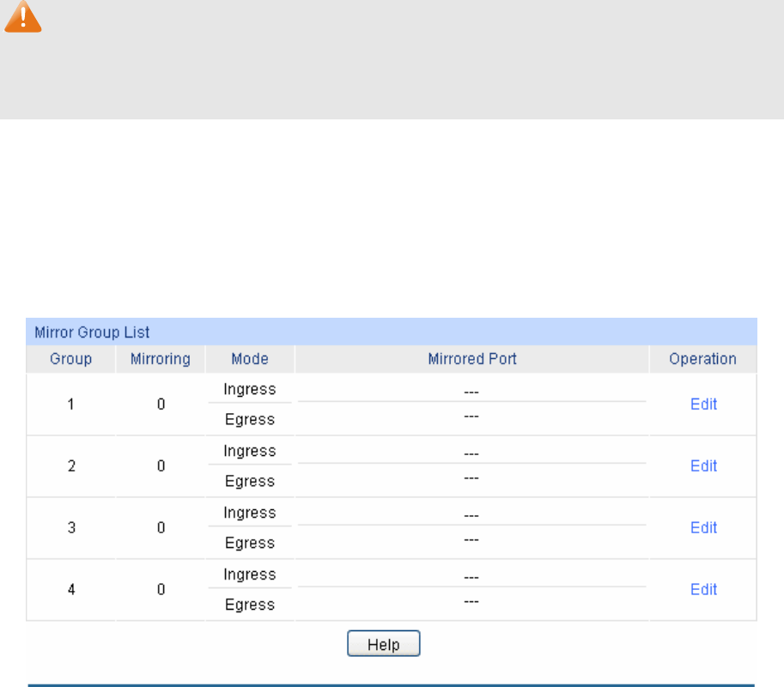Click the Group column header
Image resolution: width=784 pixels, height=687 pixels.
click(x=70, y=359)
